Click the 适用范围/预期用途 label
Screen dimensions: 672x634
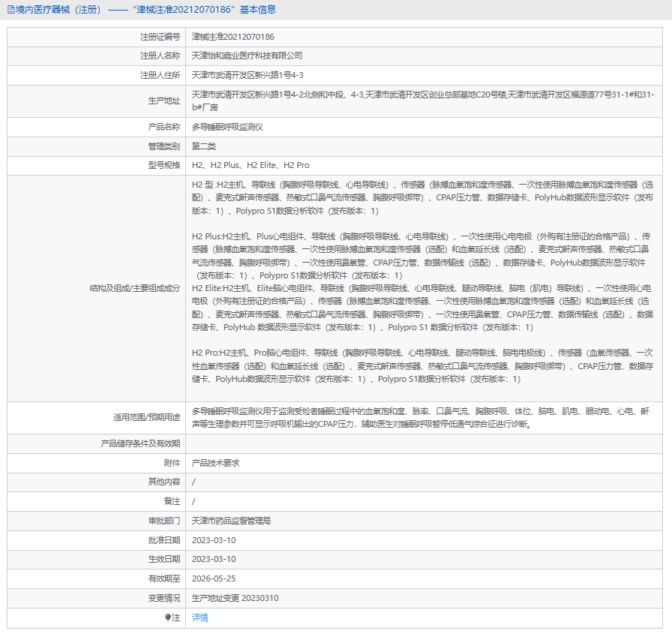146,417
